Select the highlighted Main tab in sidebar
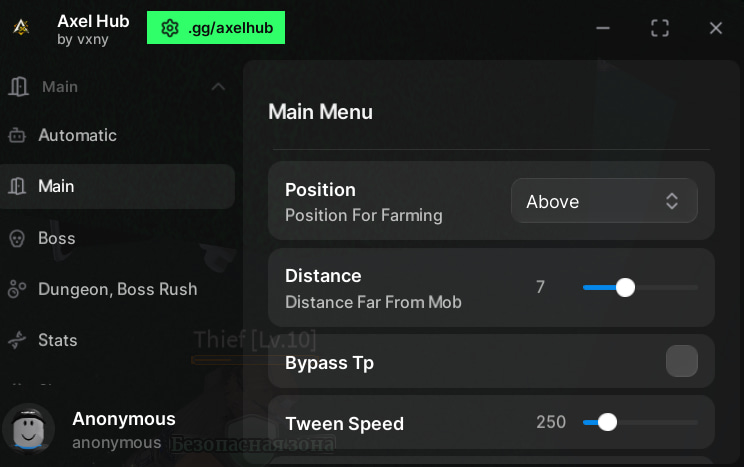Image resolution: width=744 pixels, height=467 pixels. point(117,186)
